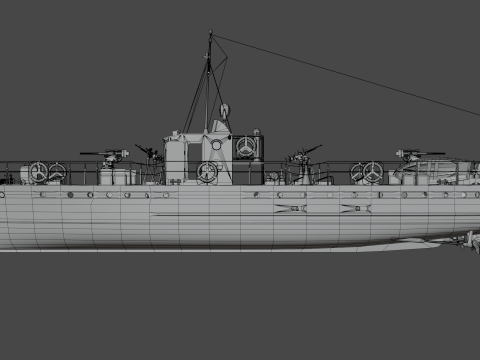Select the ship's mast top
Image resolution: width=480 pixels, height=360 pixels.
click(210, 32)
